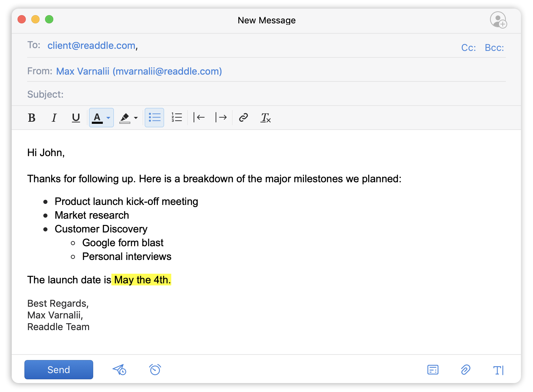533x392 pixels.
Task: Apply italic formatting
Action: tap(54, 118)
